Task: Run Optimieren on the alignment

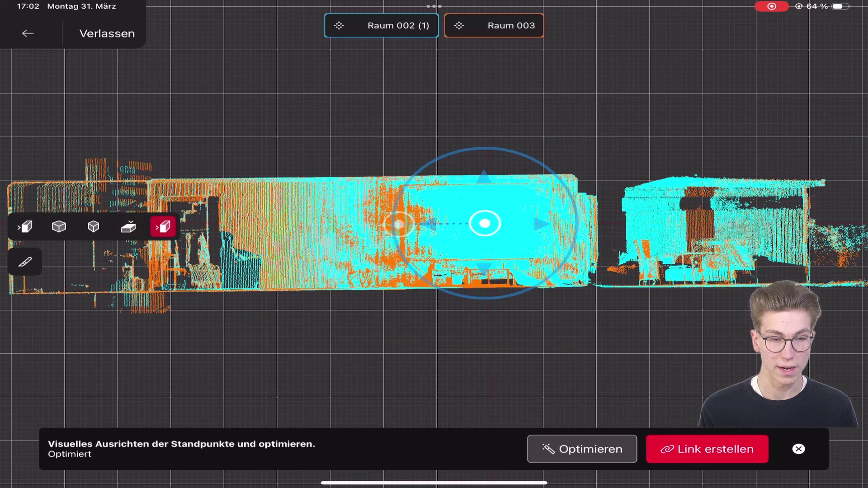Action: click(x=582, y=449)
